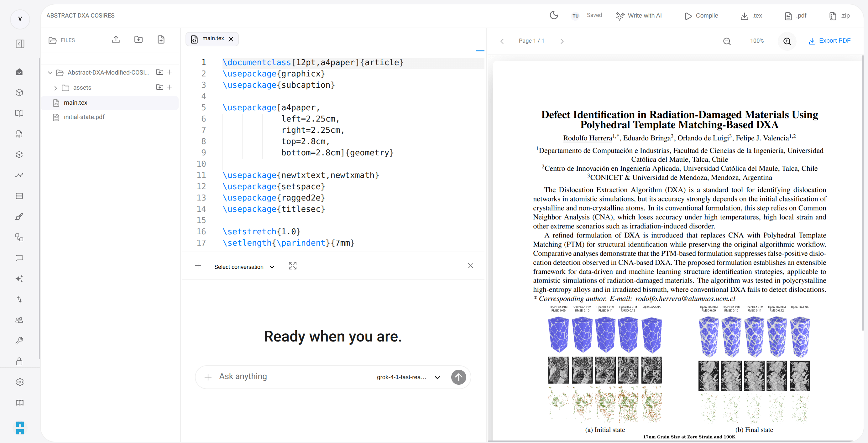Zoom out the PDF preview
Viewport: 868px width, 443px height.
[x=727, y=41]
